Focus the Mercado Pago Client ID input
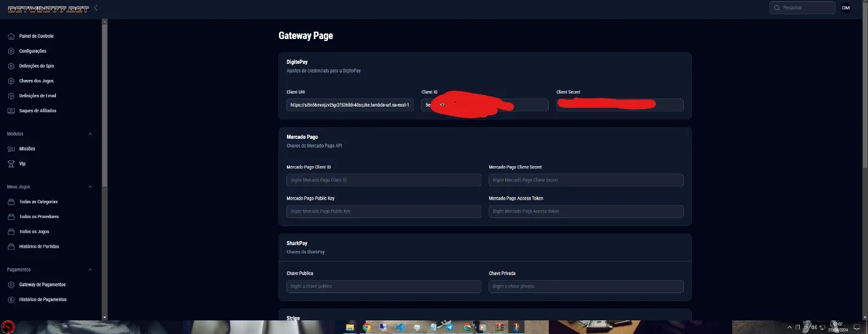The height and width of the screenshot is (334, 868). click(384, 180)
